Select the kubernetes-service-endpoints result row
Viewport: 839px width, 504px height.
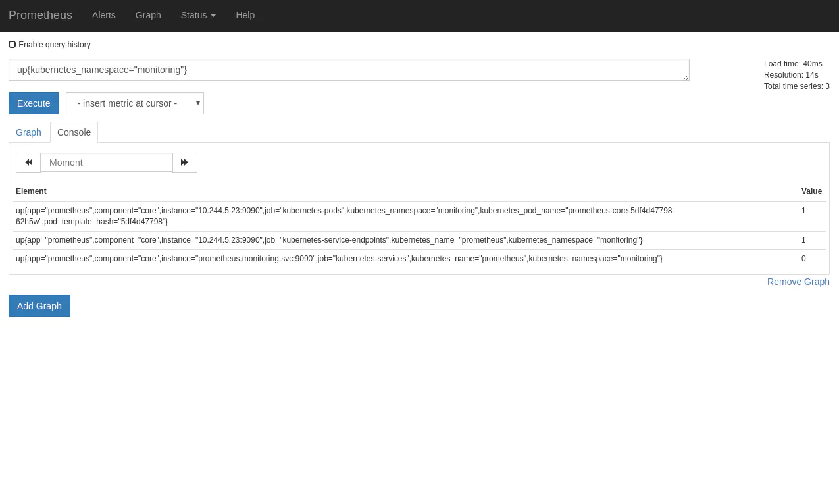(x=329, y=240)
